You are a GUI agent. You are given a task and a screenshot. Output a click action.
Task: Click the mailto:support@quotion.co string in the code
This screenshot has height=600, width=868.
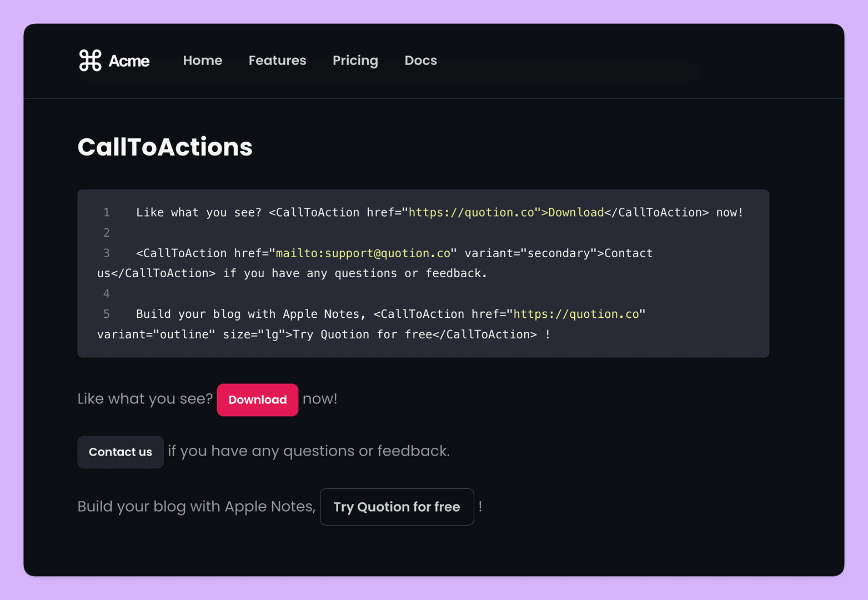363,253
